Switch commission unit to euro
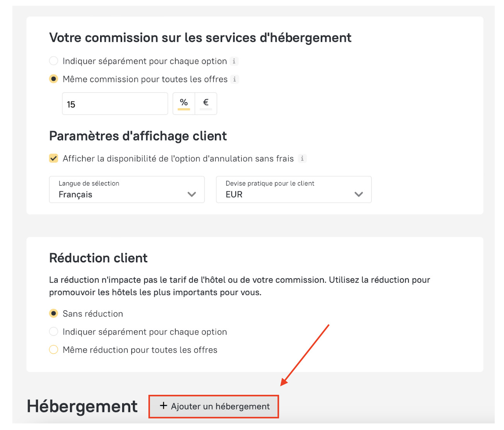504x430 pixels. [x=206, y=103]
